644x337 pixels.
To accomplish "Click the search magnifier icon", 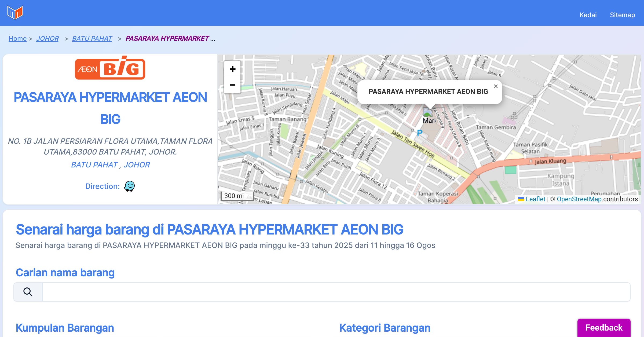I will tap(28, 292).
